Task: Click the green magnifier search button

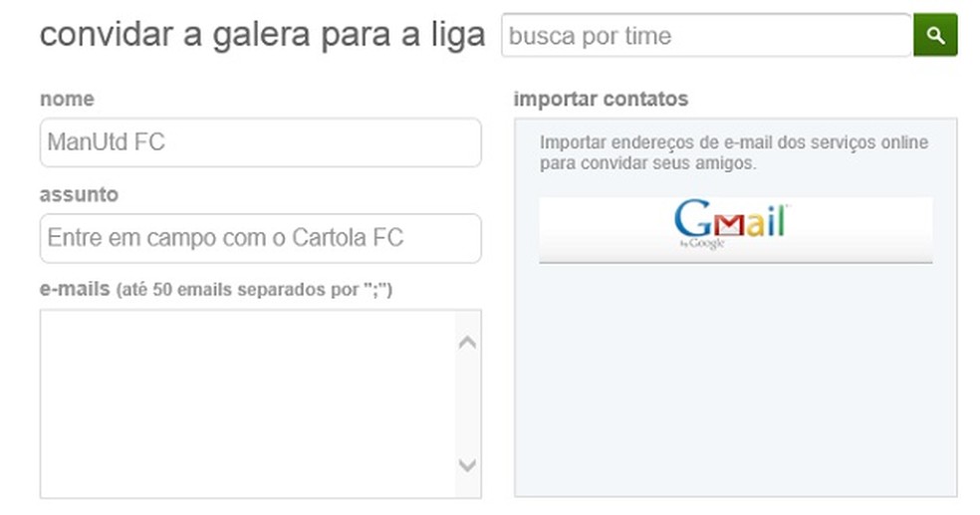Action: click(x=934, y=36)
